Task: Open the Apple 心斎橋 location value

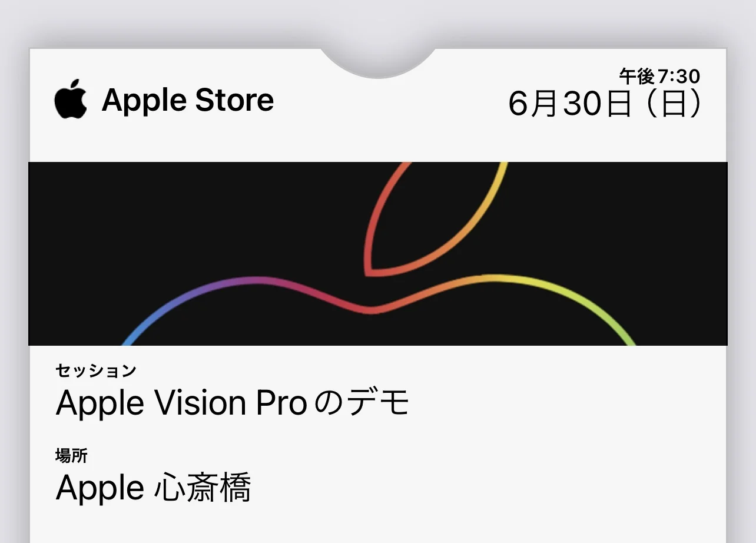Action: pyautogui.click(x=154, y=488)
